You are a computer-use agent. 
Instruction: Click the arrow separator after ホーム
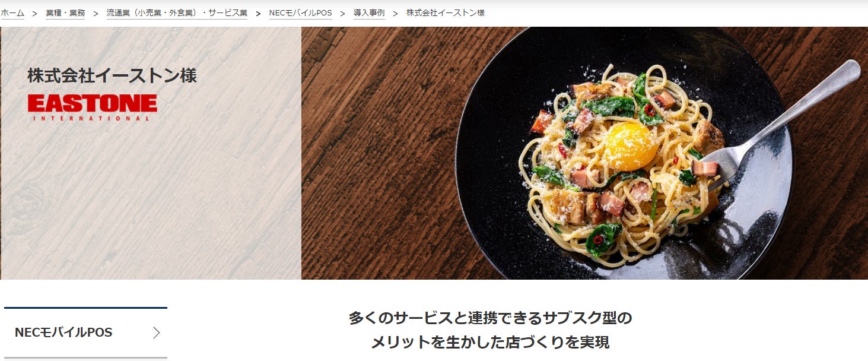pos(35,13)
